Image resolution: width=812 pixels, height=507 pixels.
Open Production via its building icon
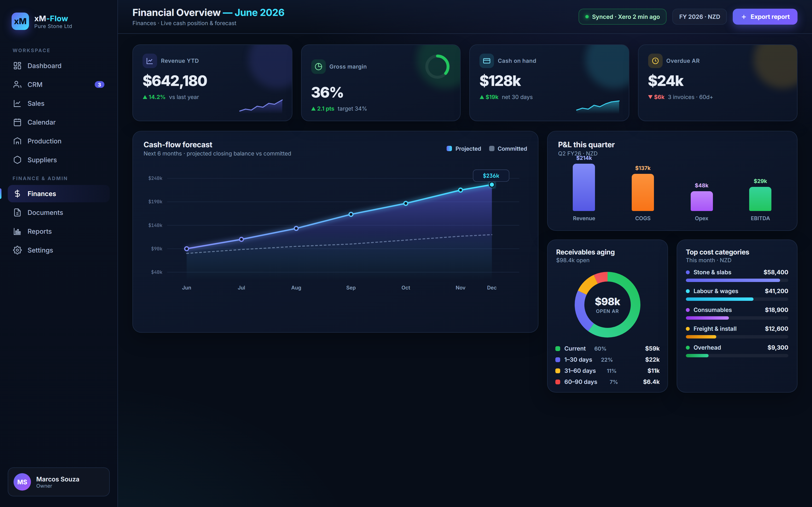click(17, 141)
